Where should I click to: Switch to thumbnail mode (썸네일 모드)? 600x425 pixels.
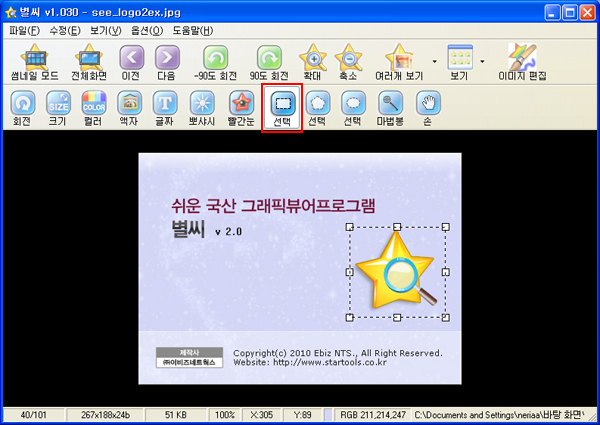tap(34, 62)
